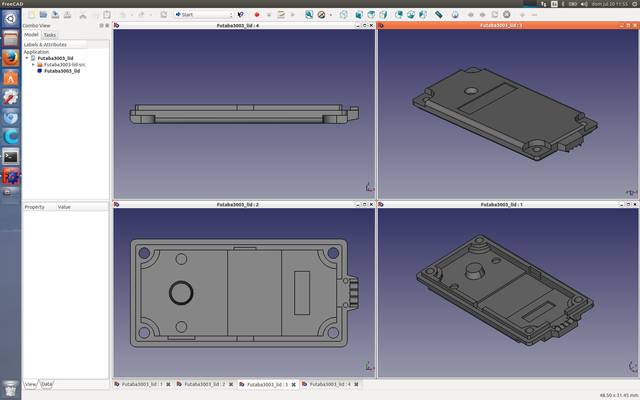This screenshot has width=640, height=400.
Task: Click the Fit all zoom icon
Action: pos(307,15)
